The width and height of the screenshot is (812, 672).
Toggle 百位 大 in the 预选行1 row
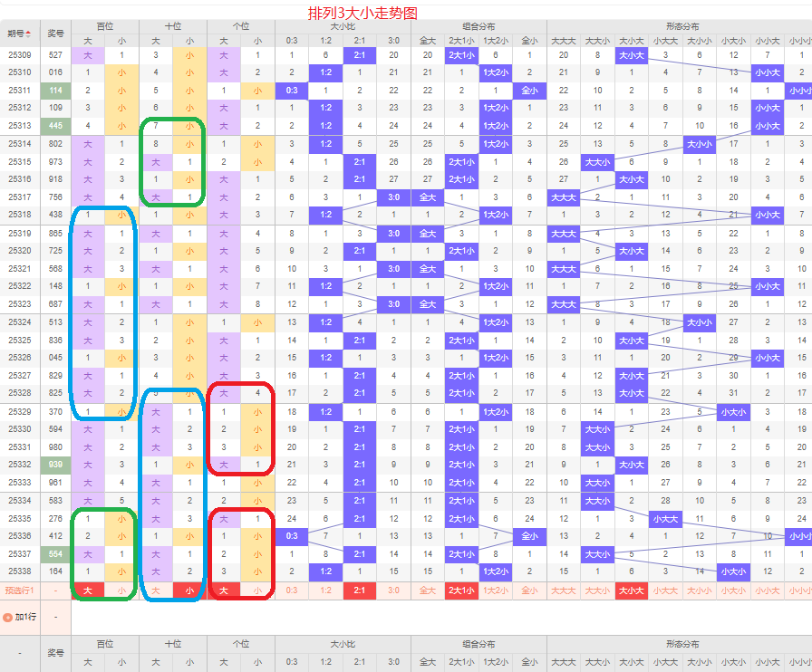pyautogui.click(x=88, y=590)
